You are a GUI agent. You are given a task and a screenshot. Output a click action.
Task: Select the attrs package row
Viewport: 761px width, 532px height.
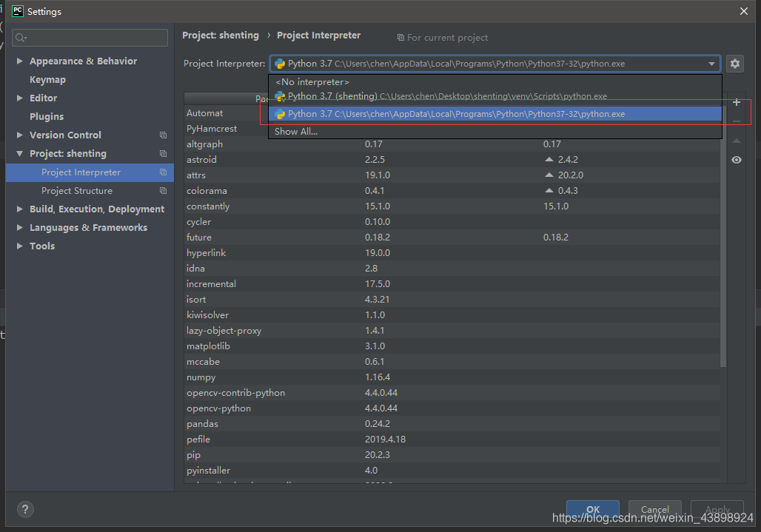[452, 175]
